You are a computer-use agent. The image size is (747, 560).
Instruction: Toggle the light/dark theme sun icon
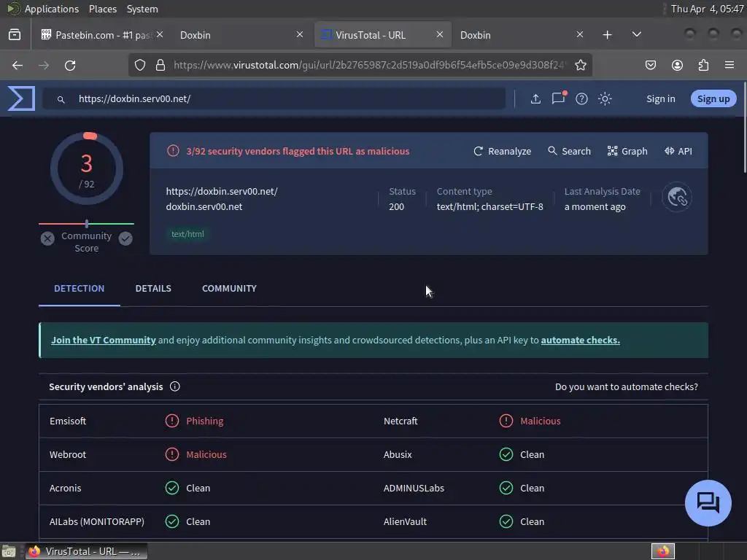pos(605,98)
